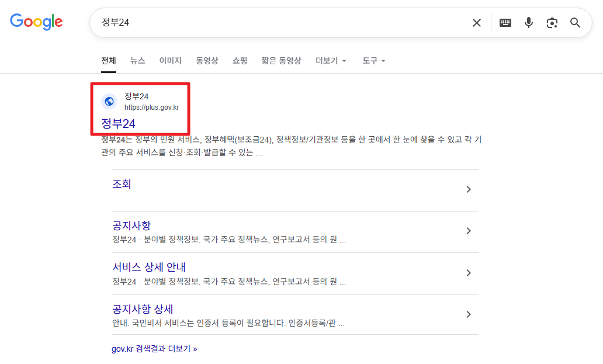Click the gov.kr 검색결과 더보기 link
Viewport: 603px width, 364px height.
[x=154, y=348]
